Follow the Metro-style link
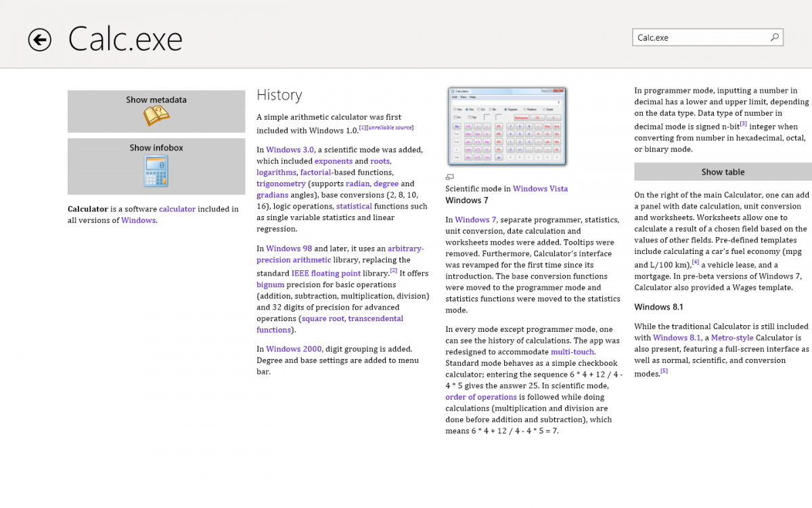 [x=732, y=338]
